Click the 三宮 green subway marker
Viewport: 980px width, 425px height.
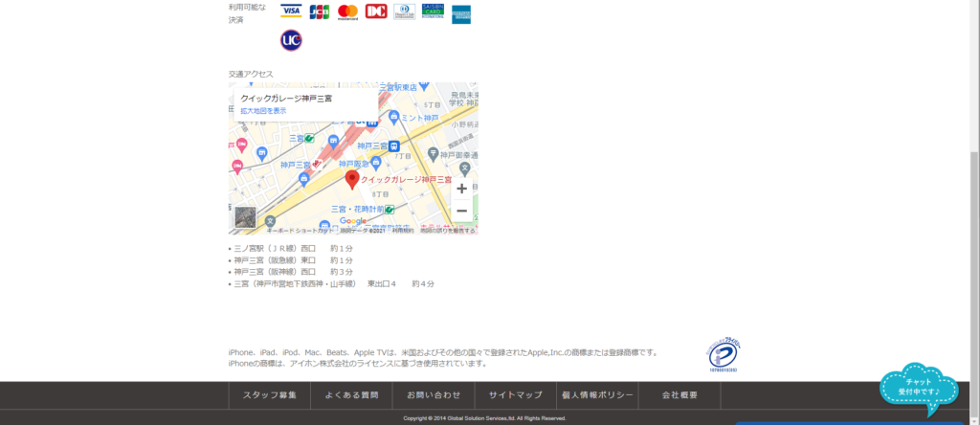click(x=309, y=138)
